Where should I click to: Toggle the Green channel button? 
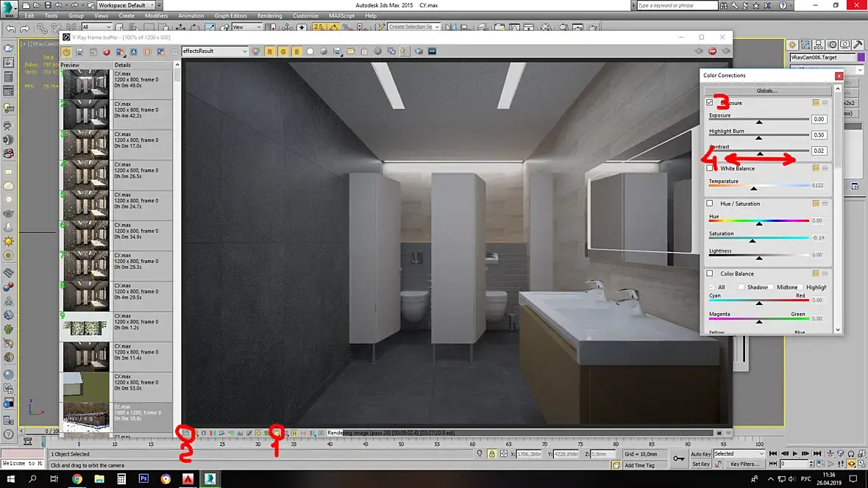click(283, 51)
